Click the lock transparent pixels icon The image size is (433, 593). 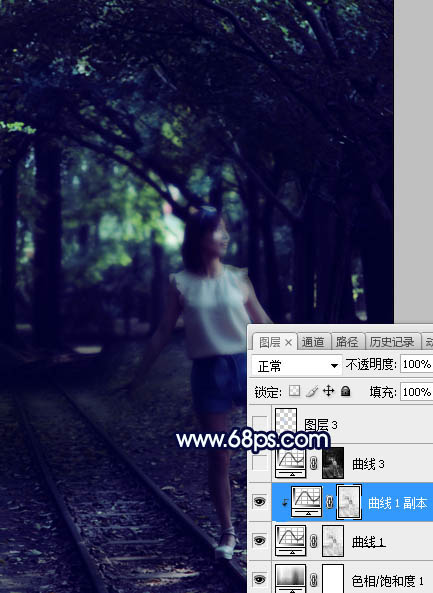(x=295, y=391)
